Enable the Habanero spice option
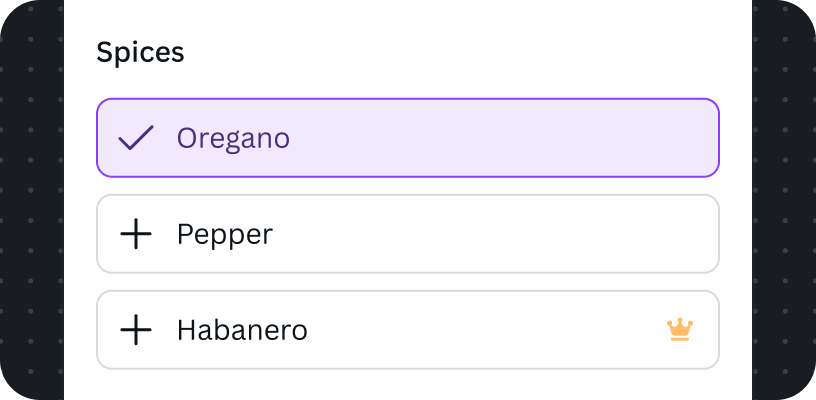The image size is (816, 400). tap(408, 330)
